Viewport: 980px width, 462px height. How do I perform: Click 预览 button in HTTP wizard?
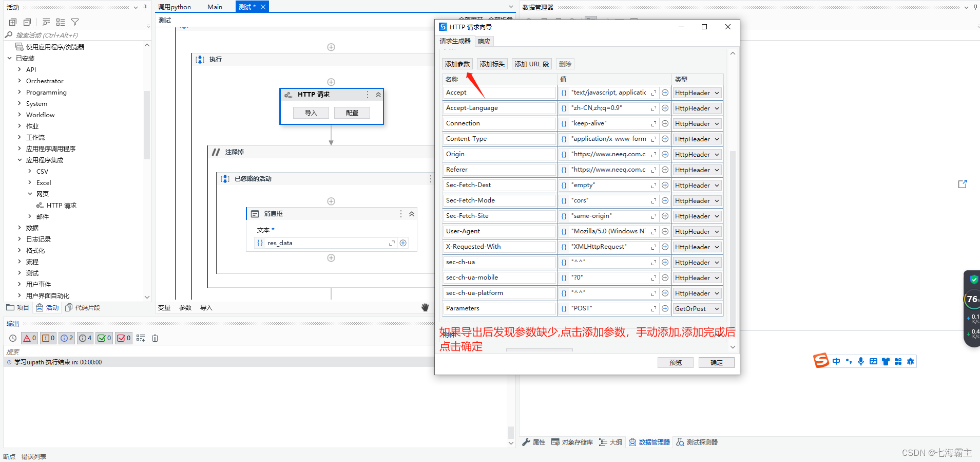676,363
